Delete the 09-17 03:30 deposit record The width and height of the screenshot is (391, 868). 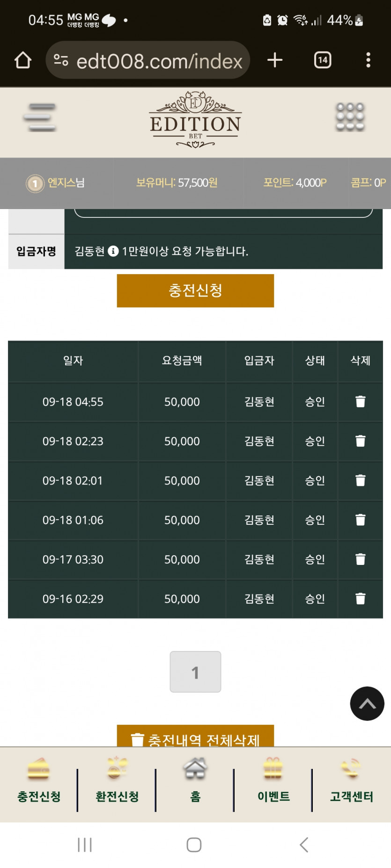[x=360, y=559]
